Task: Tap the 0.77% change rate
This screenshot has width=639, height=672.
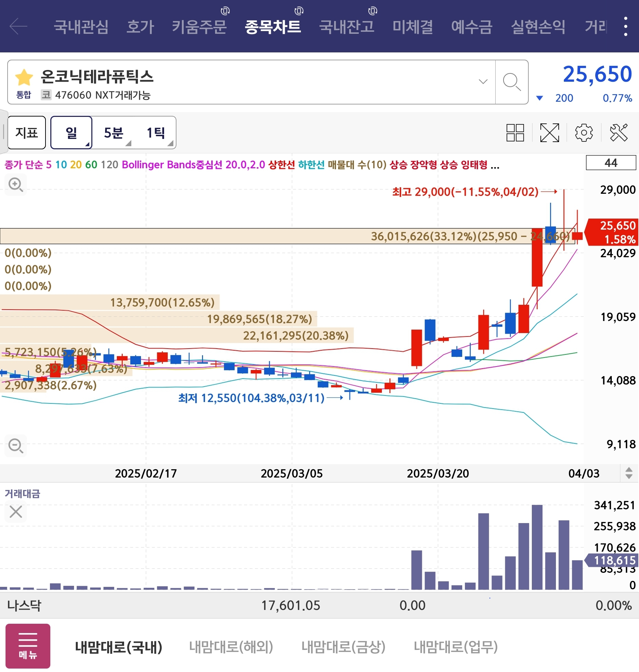Action: click(617, 98)
